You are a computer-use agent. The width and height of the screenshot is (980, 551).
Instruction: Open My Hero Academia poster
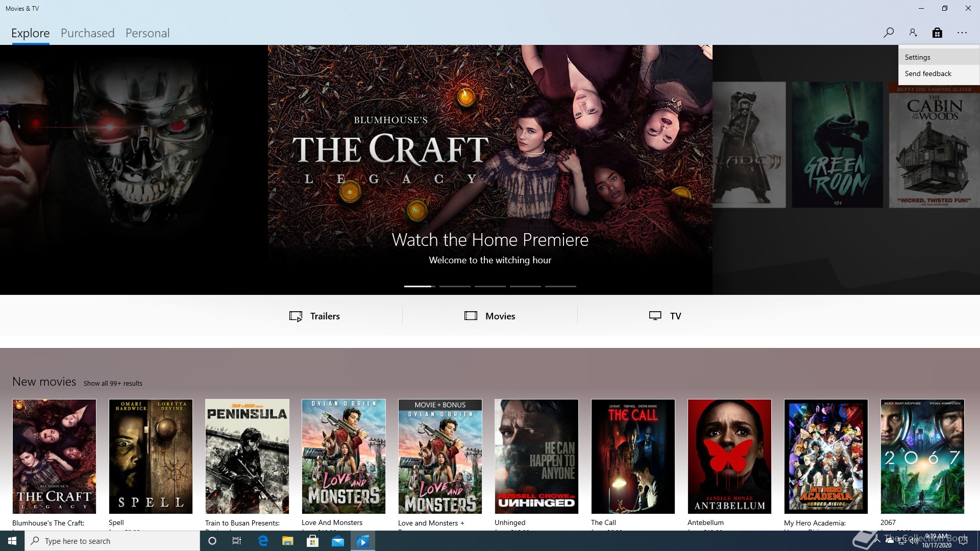pos(826,456)
